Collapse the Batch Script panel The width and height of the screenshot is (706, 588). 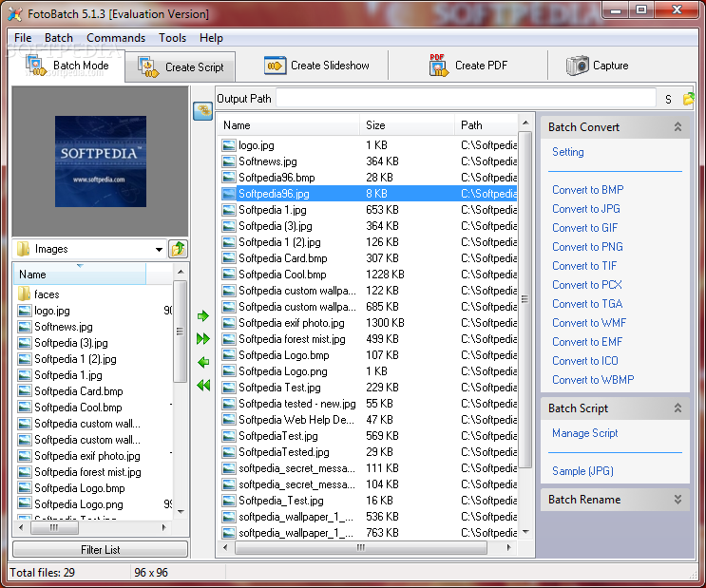(x=677, y=408)
